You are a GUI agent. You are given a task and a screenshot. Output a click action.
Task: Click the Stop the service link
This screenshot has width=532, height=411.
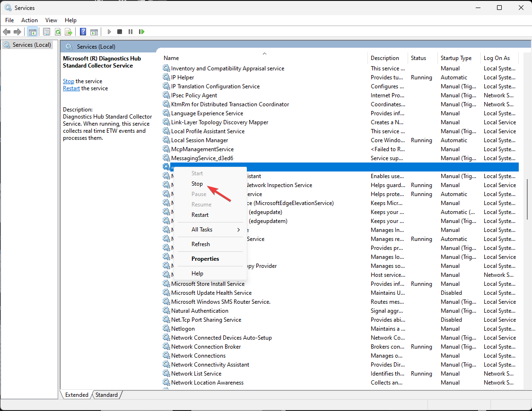69,81
